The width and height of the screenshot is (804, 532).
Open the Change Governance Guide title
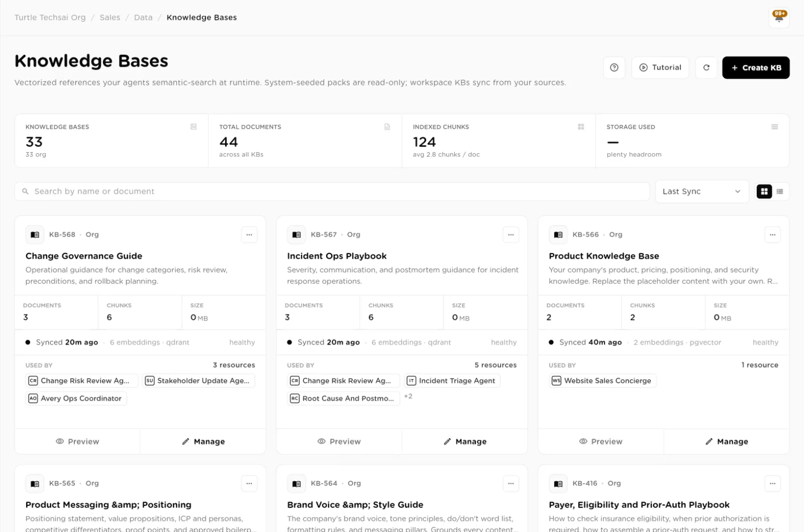tap(84, 256)
